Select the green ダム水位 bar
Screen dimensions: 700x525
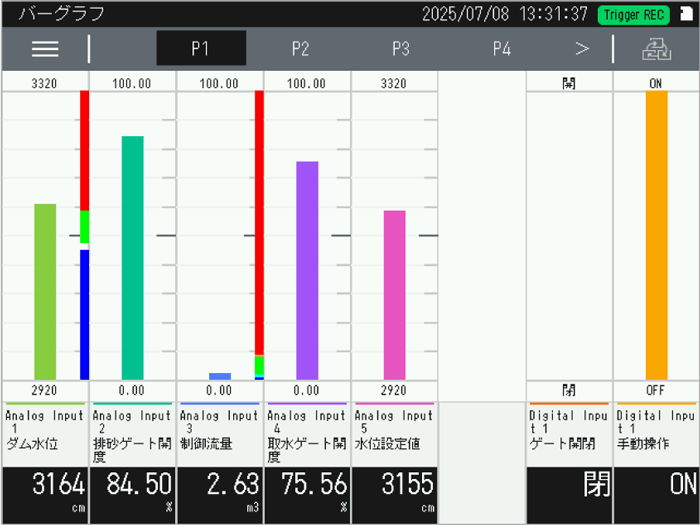[45, 291]
